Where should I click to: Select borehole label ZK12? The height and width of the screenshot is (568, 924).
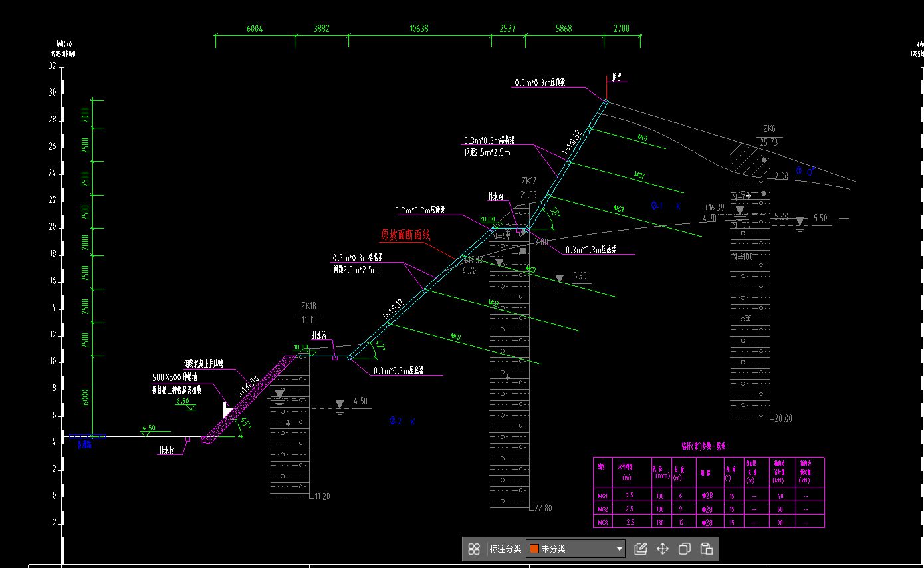[528, 180]
